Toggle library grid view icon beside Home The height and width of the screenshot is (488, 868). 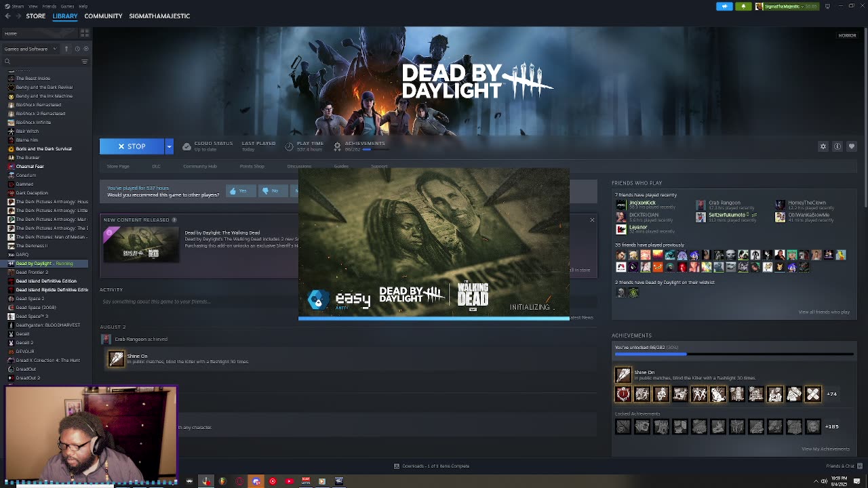click(x=85, y=33)
